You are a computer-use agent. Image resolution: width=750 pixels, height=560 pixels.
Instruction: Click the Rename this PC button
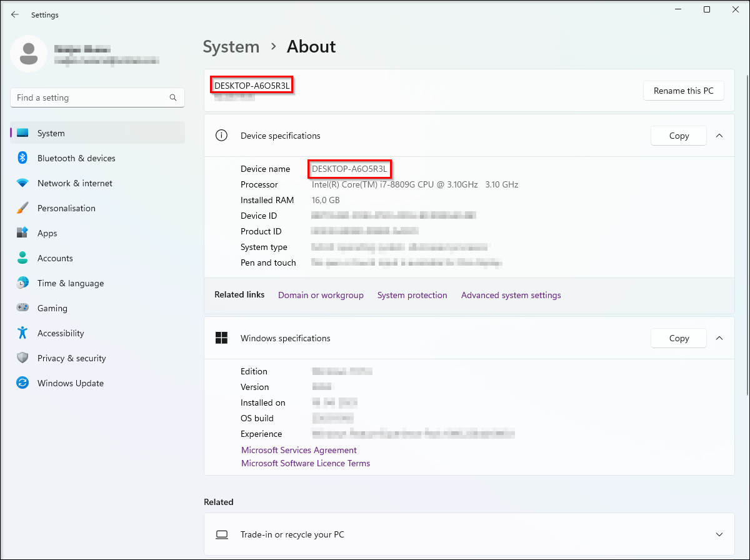(x=683, y=91)
